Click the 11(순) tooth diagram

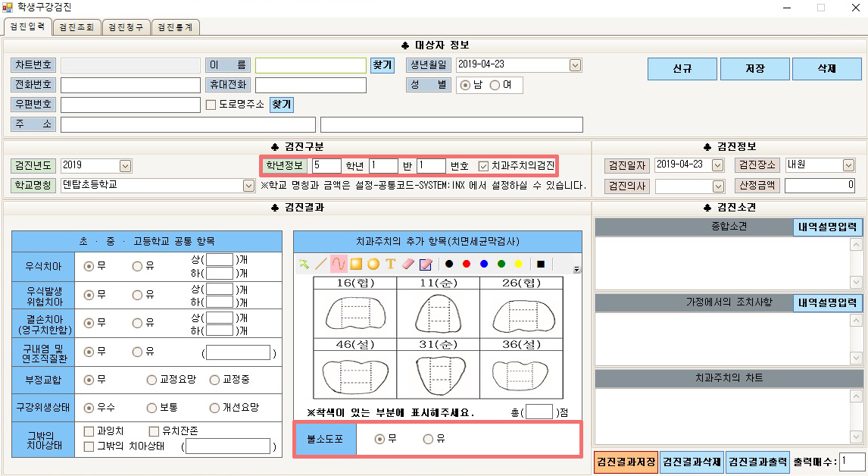438,315
